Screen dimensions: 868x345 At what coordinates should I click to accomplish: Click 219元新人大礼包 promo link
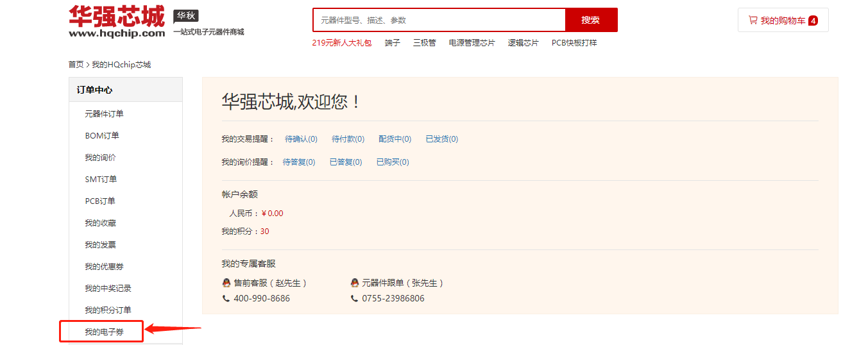point(341,43)
